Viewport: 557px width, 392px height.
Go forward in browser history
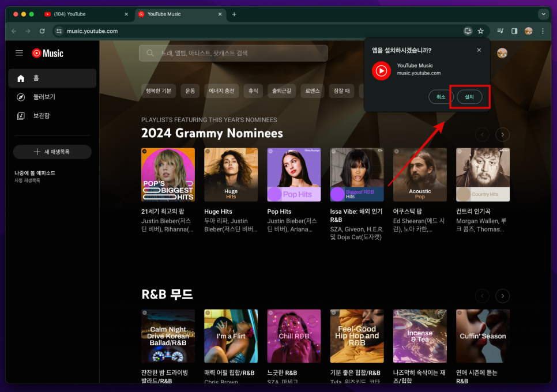[28, 31]
